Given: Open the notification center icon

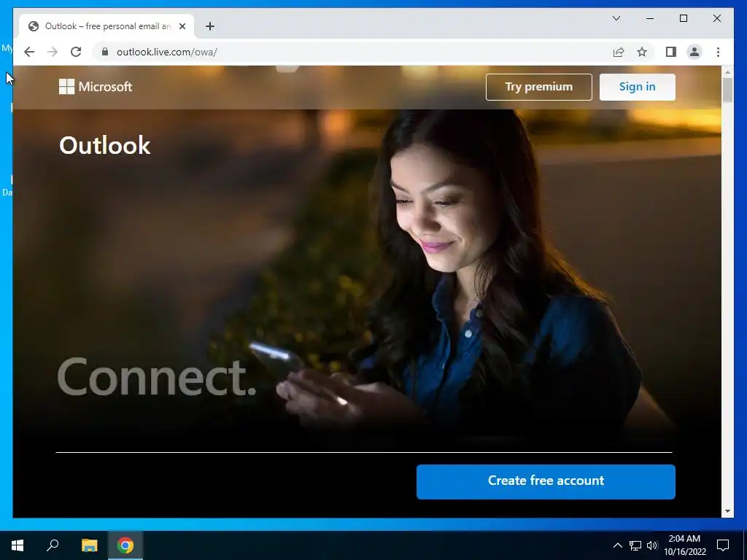Looking at the screenshot, I should tap(723, 545).
